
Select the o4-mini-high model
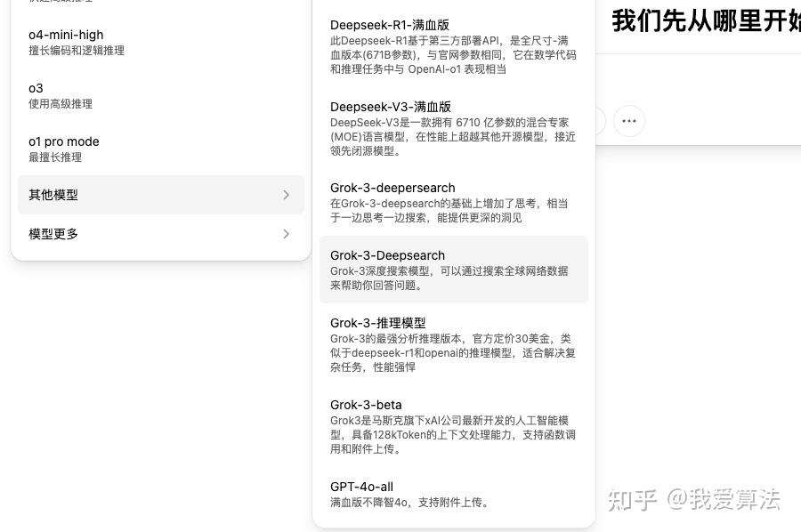point(161,43)
